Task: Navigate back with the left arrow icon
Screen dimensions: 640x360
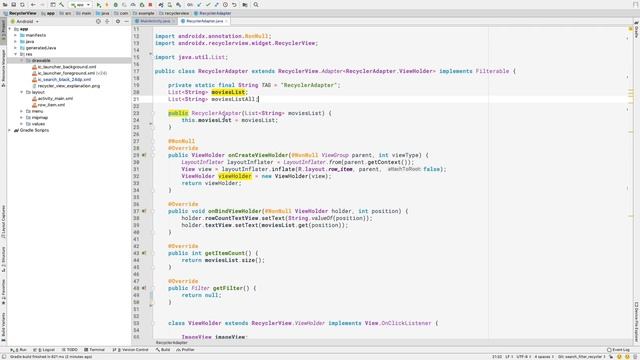Action: click(33, 4)
